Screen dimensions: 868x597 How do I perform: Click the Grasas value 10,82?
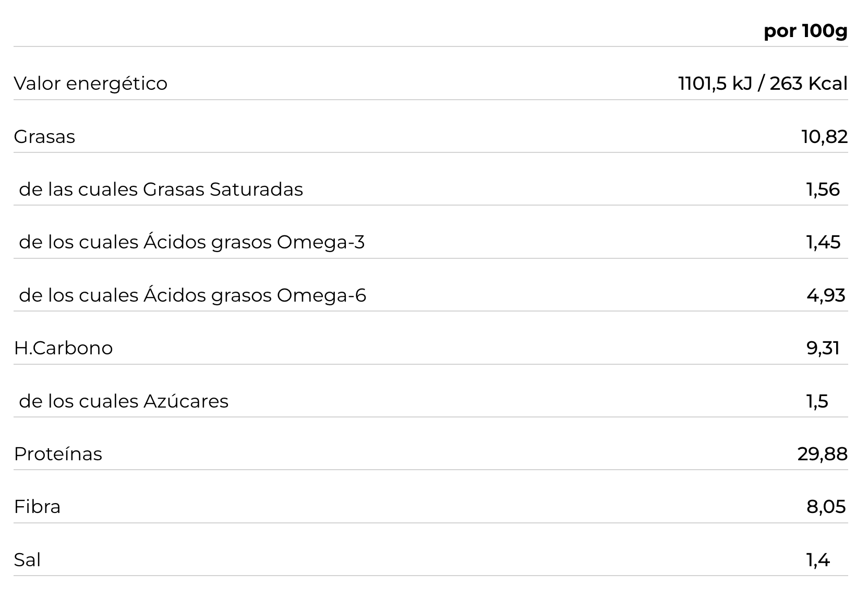click(x=824, y=137)
